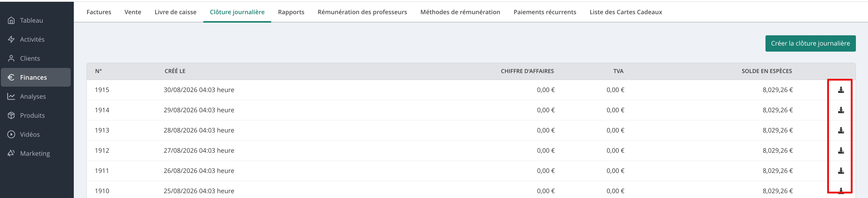The image size is (868, 198).
Task: Select row 1915 created 30/08/2026
Action: (471, 90)
